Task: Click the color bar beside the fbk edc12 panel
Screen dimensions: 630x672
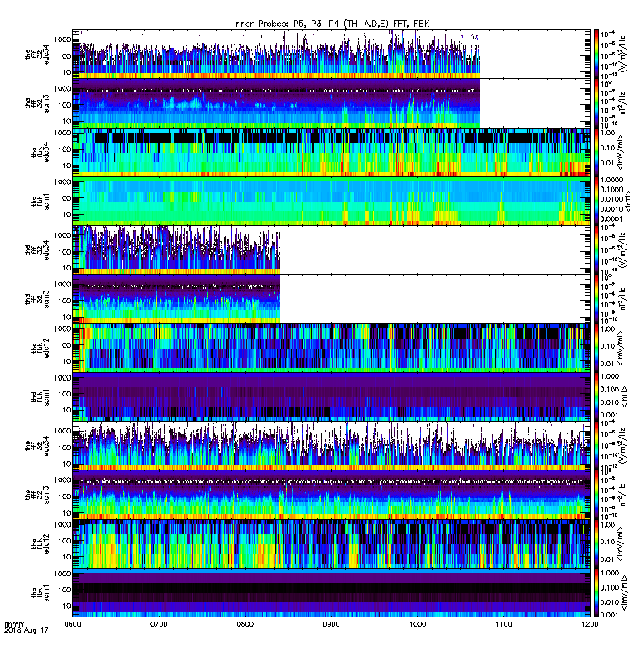Action: [x=596, y=543]
